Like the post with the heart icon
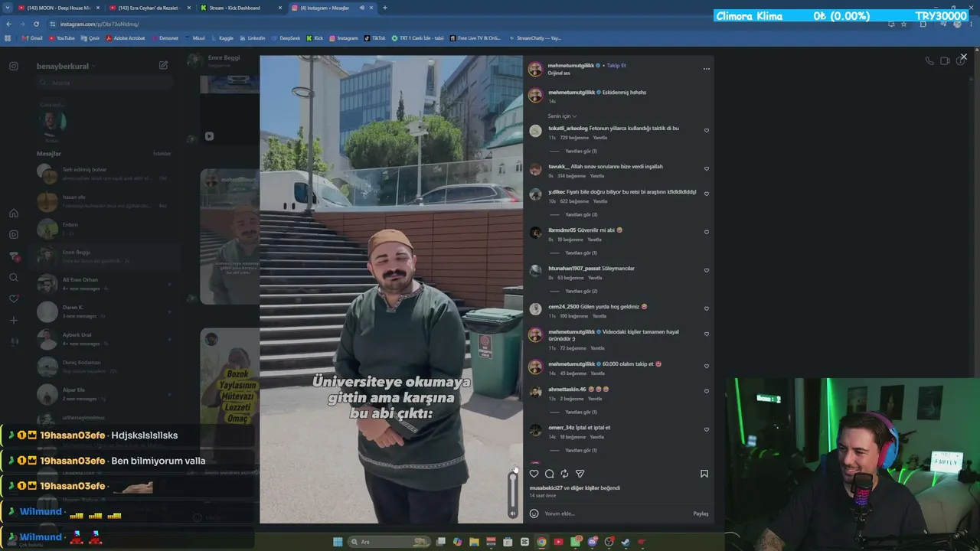This screenshot has height=551, width=980. 534,474
